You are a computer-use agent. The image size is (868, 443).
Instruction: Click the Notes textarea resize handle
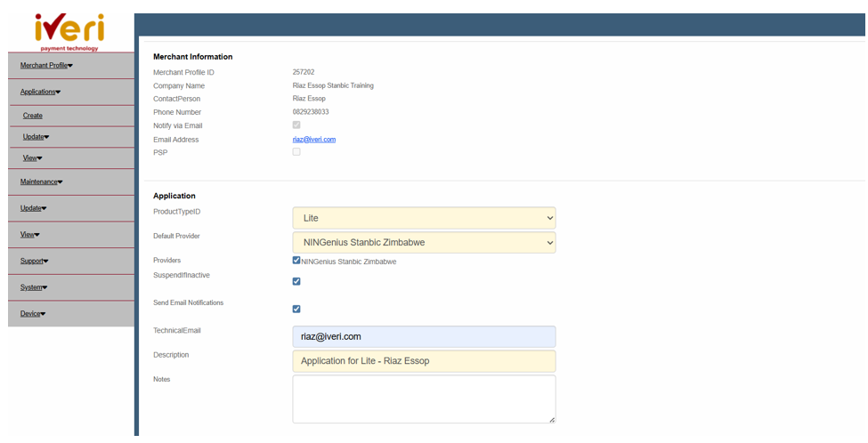click(x=552, y=420)
